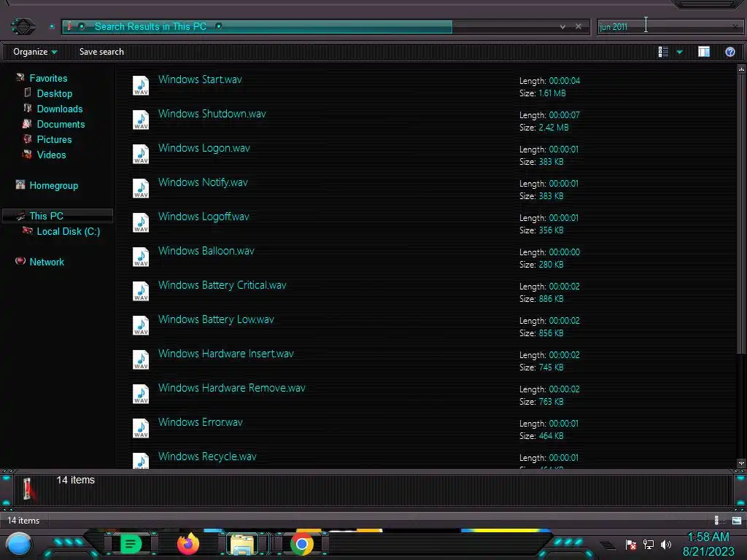Click the network tray icon
Image resolution: width=747 pixels, height=560 pixels.
tap(649, 544)
